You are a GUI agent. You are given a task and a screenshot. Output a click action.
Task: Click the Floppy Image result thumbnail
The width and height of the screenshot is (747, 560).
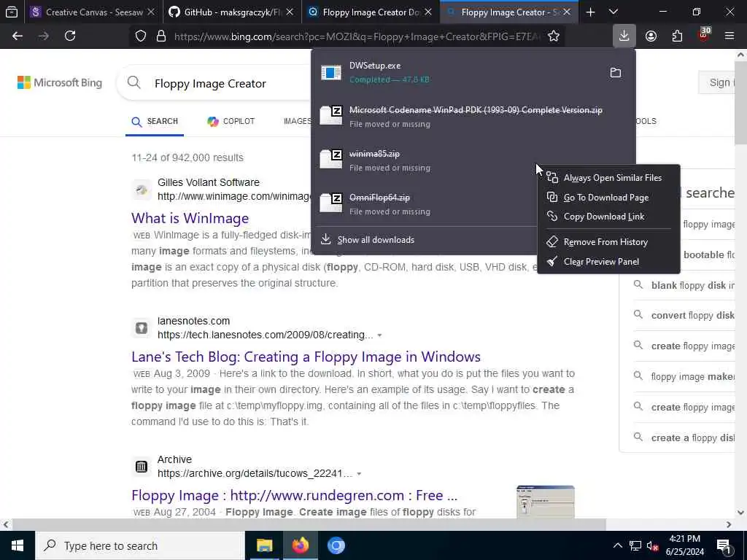546,502
